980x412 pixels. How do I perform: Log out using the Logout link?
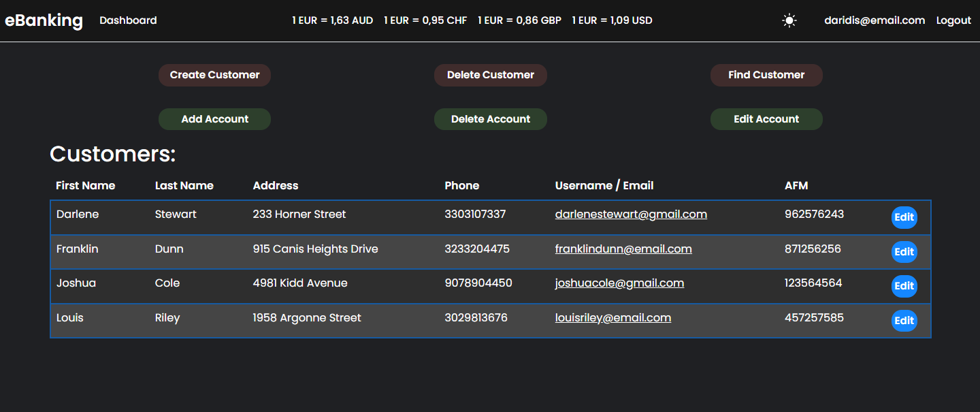click(x=953, y=20)
